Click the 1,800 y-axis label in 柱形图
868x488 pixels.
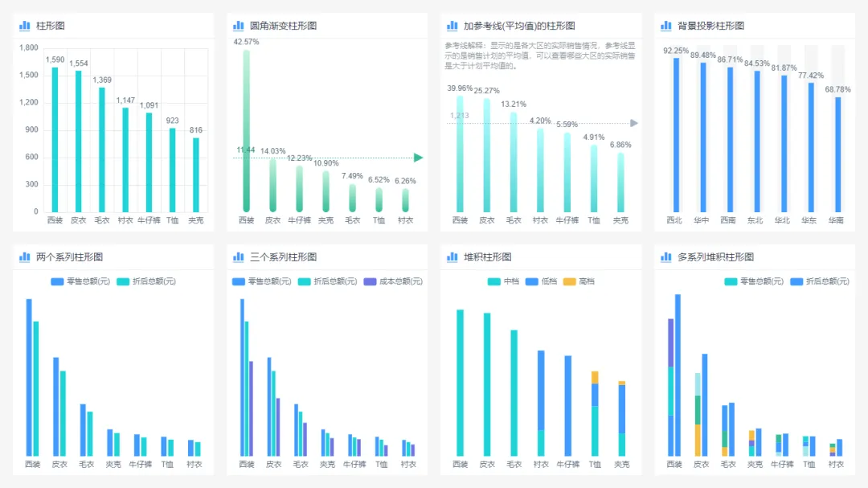tap(29, 47)
